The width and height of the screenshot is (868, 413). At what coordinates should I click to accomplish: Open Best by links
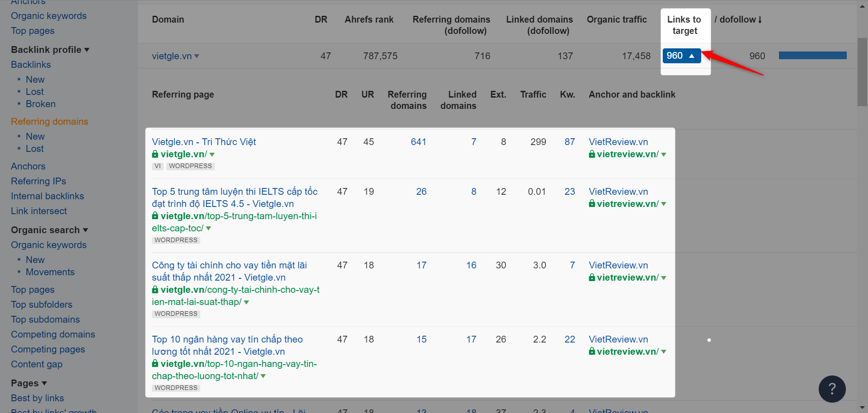[x=38, y=398]
